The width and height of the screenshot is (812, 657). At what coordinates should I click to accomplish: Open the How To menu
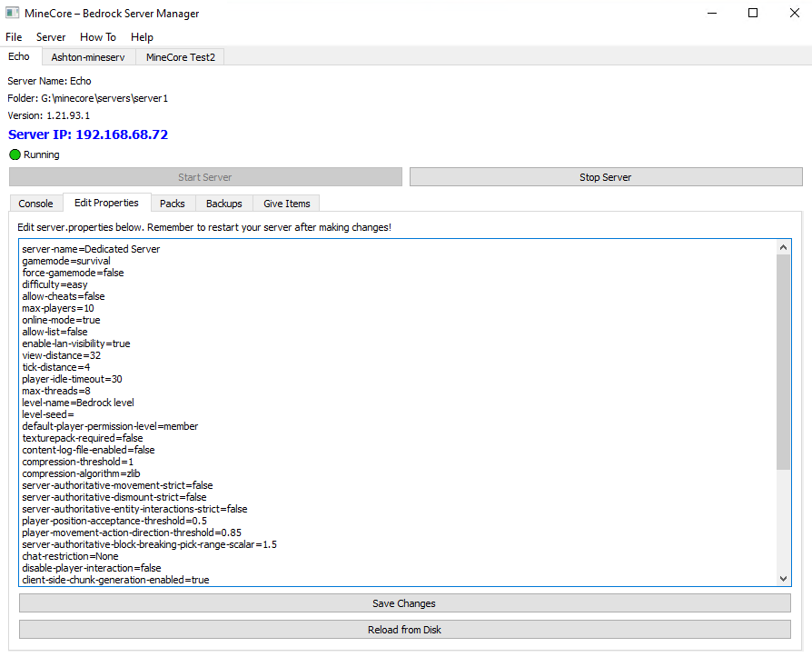point(98,37)
